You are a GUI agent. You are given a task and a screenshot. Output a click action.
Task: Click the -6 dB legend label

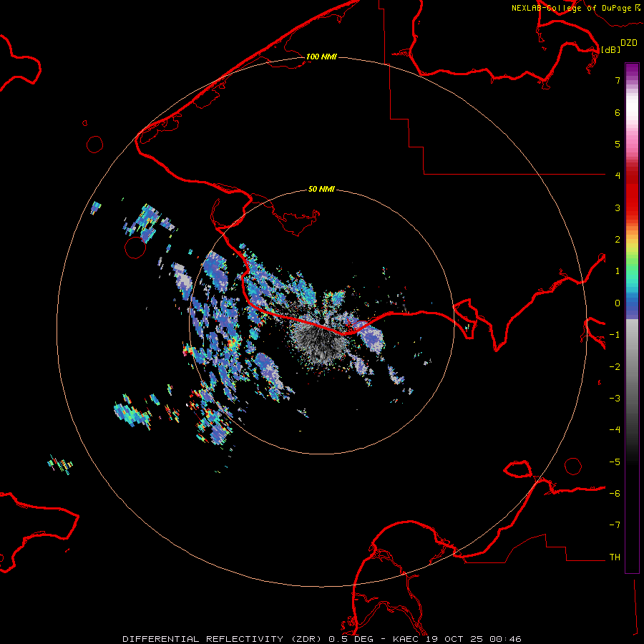click(615, 494)
